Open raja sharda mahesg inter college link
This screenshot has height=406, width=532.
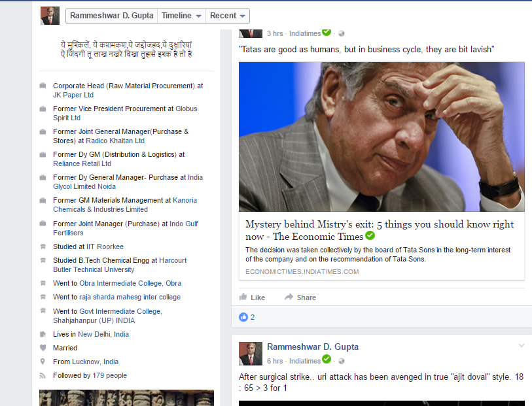[x=130, y=297]
